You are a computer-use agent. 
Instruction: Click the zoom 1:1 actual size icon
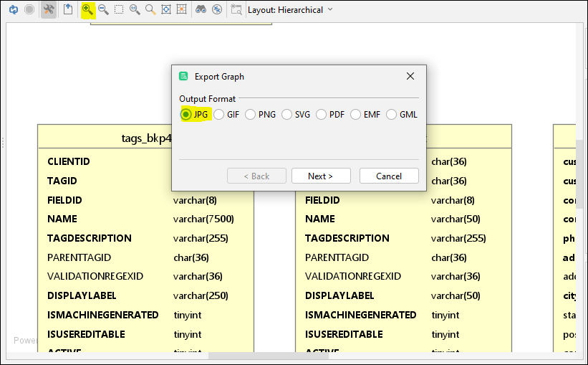pyautogui.click(x=135, y=9)
